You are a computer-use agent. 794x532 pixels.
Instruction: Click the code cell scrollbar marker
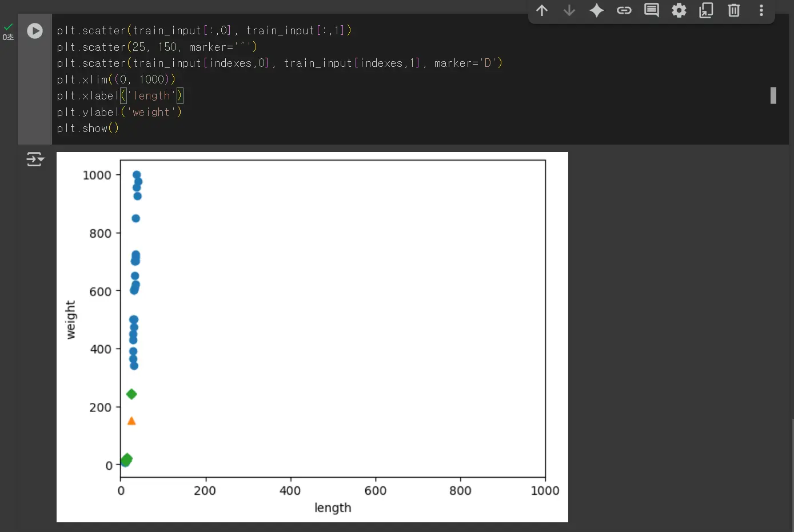tap(773, 95)
